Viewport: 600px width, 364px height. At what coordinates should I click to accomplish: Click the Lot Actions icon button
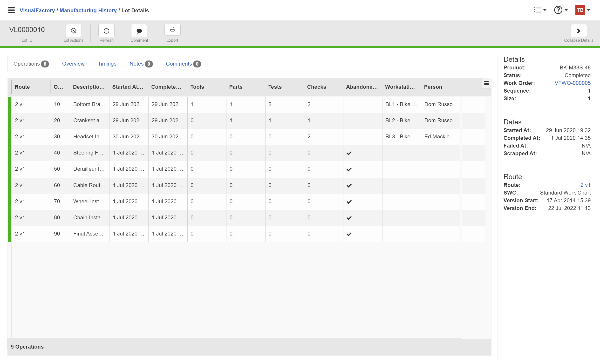pos(74,31)
